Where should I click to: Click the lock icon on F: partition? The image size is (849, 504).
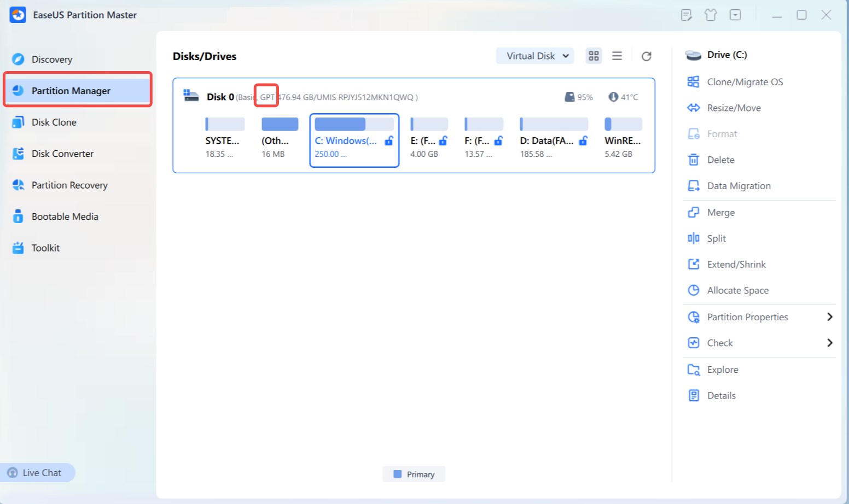point(498,140)
